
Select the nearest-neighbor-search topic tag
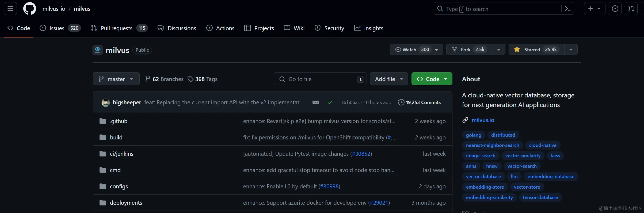click(493, 145)
